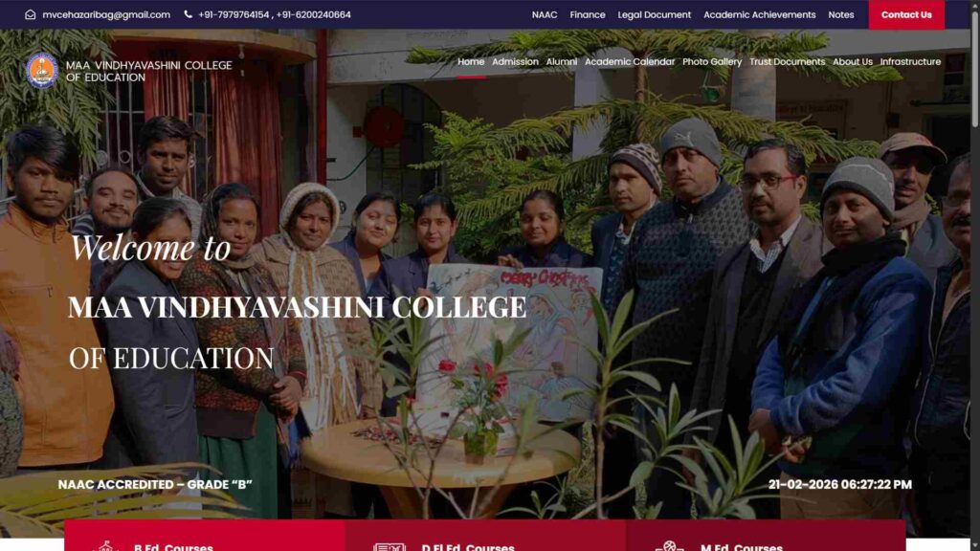This screenshot has height=551, width=980.
Task: Click the D.El.Ed. Courses icon
Action: (390, 547)
